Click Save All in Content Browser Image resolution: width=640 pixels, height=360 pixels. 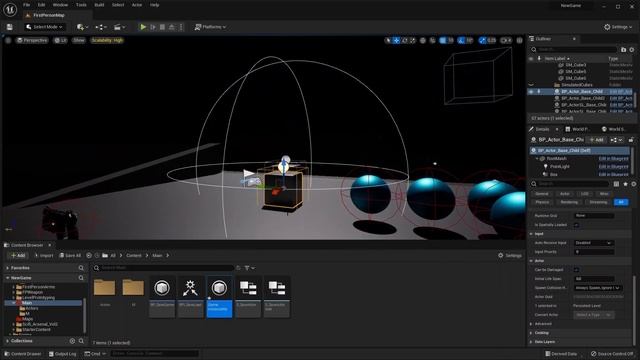(70, 256)
